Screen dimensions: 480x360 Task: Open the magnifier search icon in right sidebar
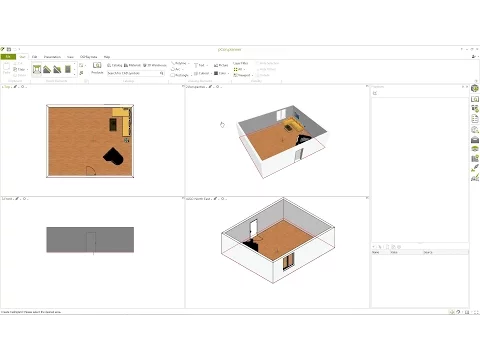coord(475,129)
